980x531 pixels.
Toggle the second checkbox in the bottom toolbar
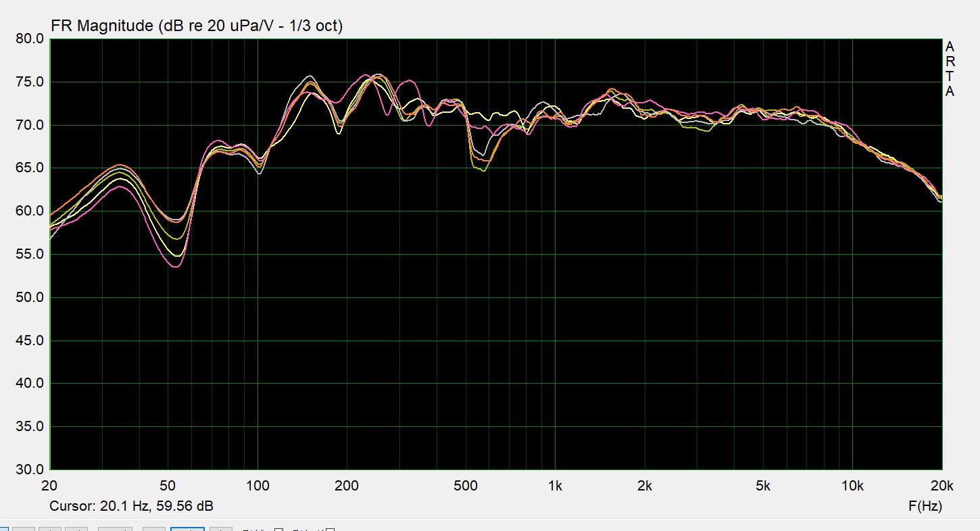pyautogui.click(x=330, y=530)
